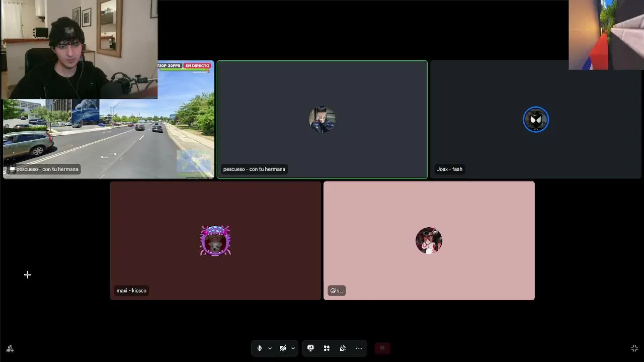Click the EN DIRECTO live badge

(x=197, y=66)
